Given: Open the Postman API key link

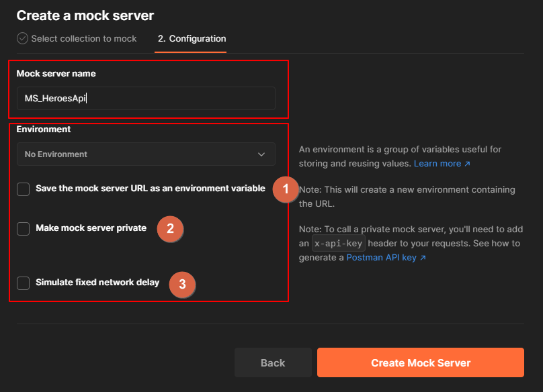Looking at the screenshot, I should click(x=381, y=258).
